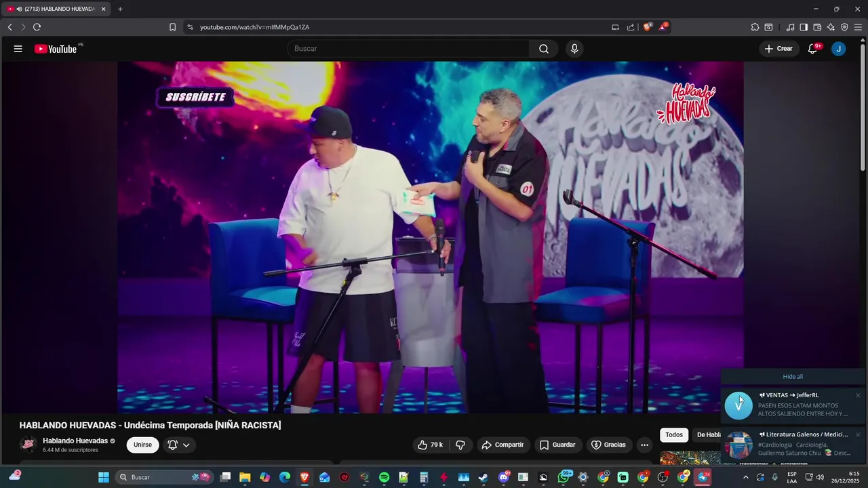Open the account avatar menu
Viewport: 868px width, 488px height.
click(x=839, y=49)
